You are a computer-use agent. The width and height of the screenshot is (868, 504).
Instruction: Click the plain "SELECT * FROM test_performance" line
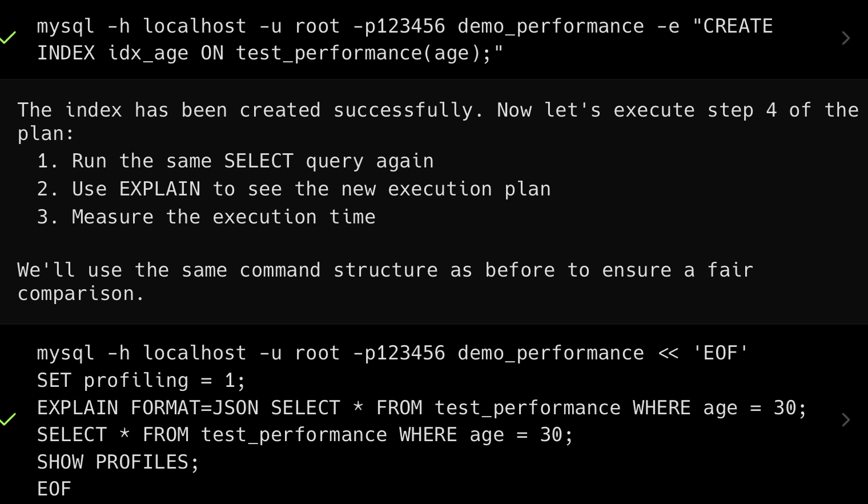pos(304,435)
